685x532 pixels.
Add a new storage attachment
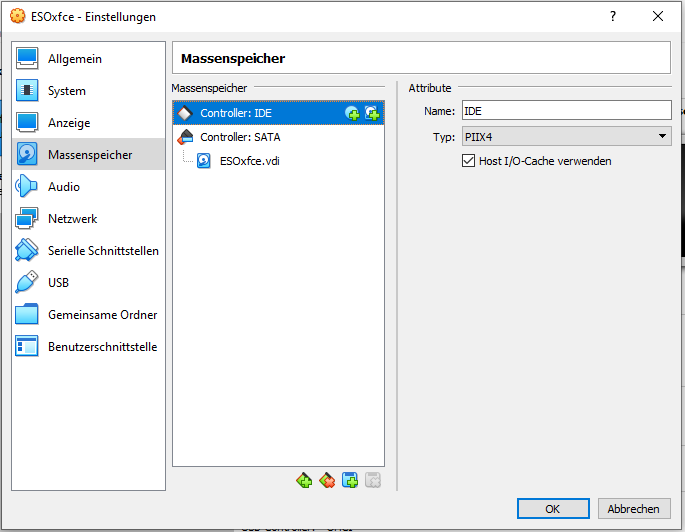[350, 480]
